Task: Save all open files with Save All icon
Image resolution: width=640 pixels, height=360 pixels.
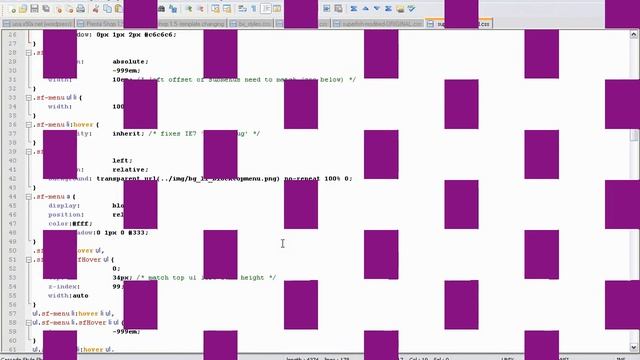Action: pyautogui.click(x=46, y=9)
